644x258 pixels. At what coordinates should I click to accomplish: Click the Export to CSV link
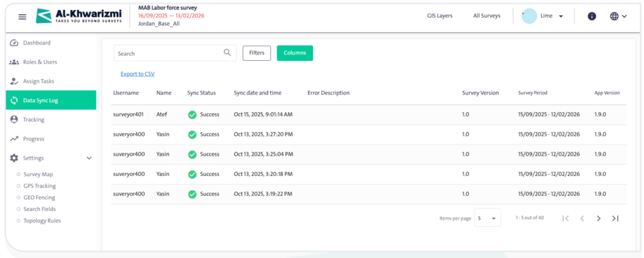[137, 74]
